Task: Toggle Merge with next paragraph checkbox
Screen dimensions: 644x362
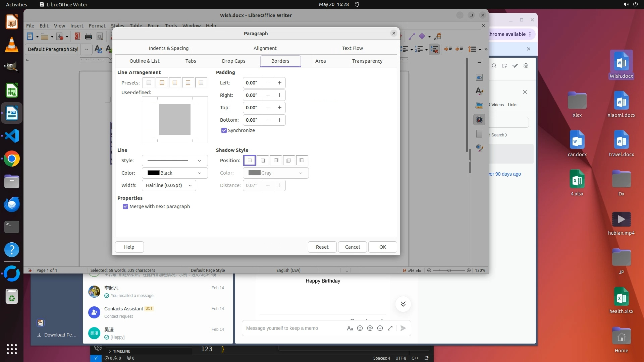Action: 125,206
